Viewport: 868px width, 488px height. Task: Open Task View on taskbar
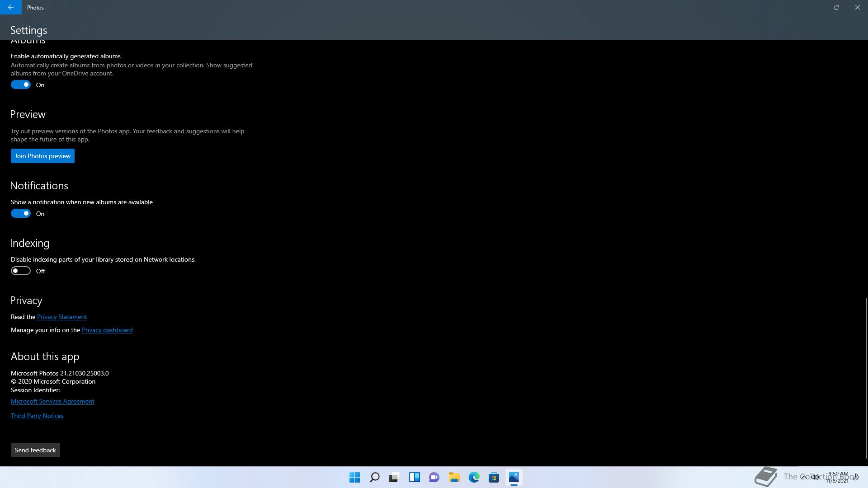point(395,477)
